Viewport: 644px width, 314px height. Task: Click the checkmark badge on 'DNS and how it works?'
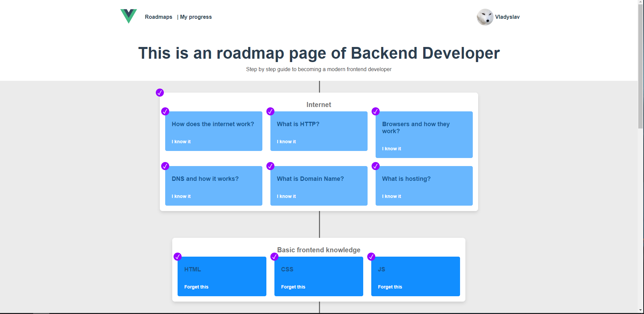pyautogui.click(x=165, y=166)
